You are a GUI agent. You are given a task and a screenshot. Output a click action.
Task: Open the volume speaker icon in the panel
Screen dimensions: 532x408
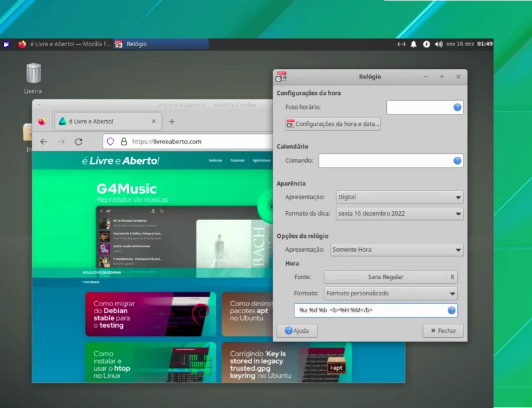tap(439, 44)
